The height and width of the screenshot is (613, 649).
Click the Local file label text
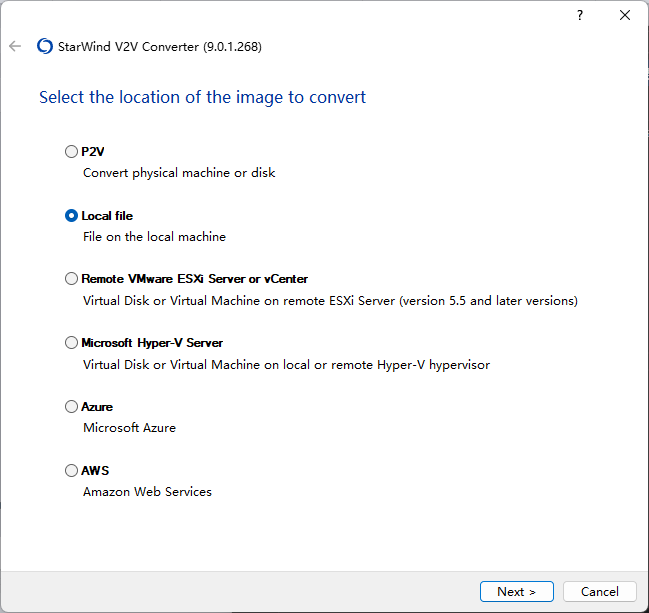(x=107, y=216)
